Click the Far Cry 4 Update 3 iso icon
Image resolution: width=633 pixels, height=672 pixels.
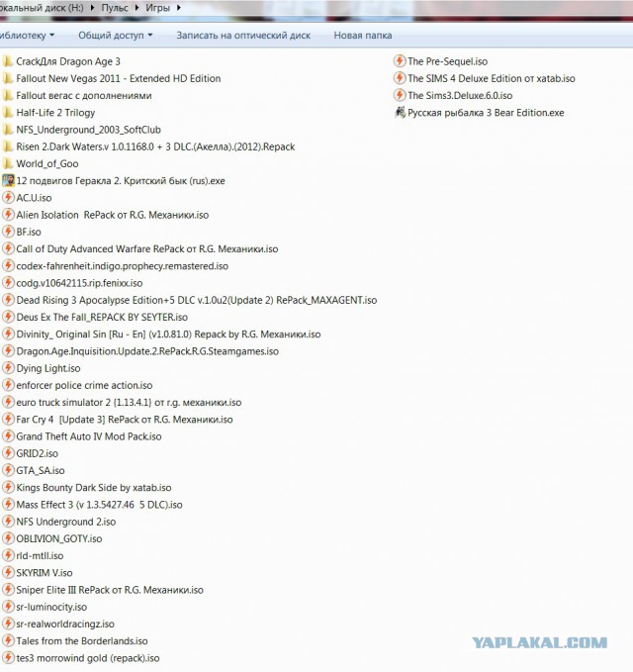8,420
